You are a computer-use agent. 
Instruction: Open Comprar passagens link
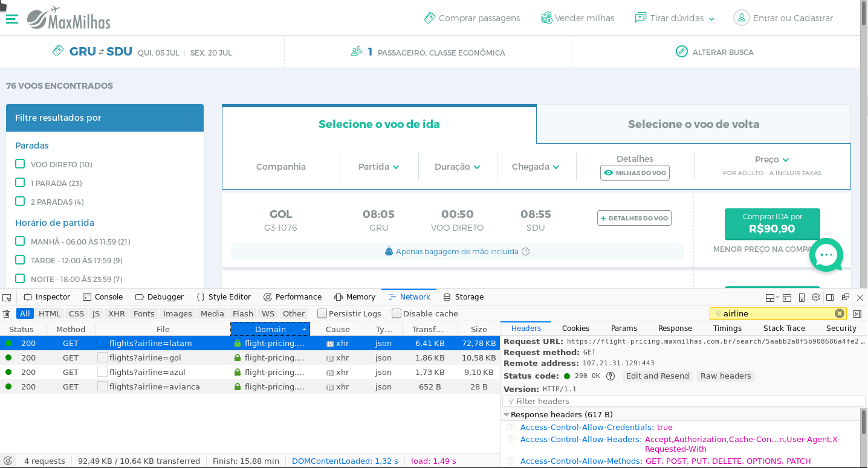click(472, 18)
